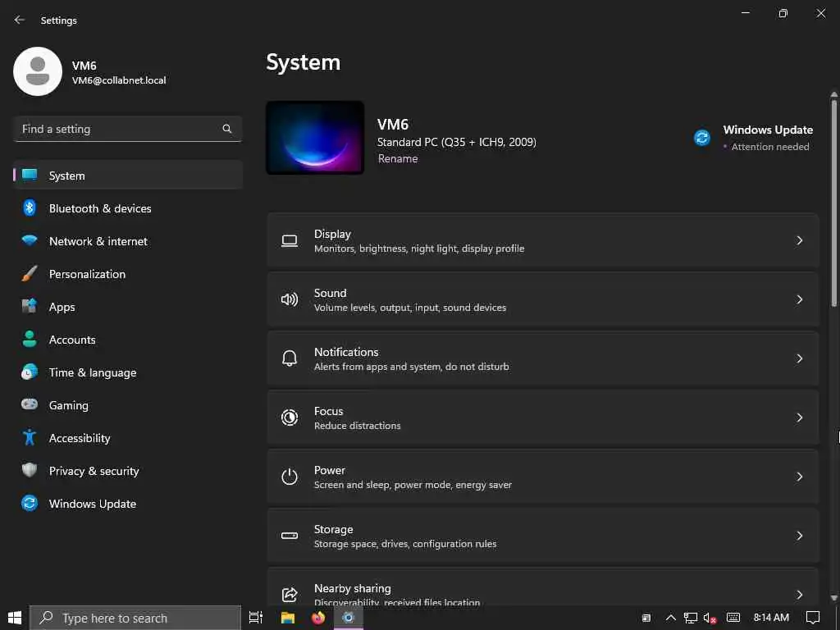Expand Storage settings chevron

tap(799, 536)
